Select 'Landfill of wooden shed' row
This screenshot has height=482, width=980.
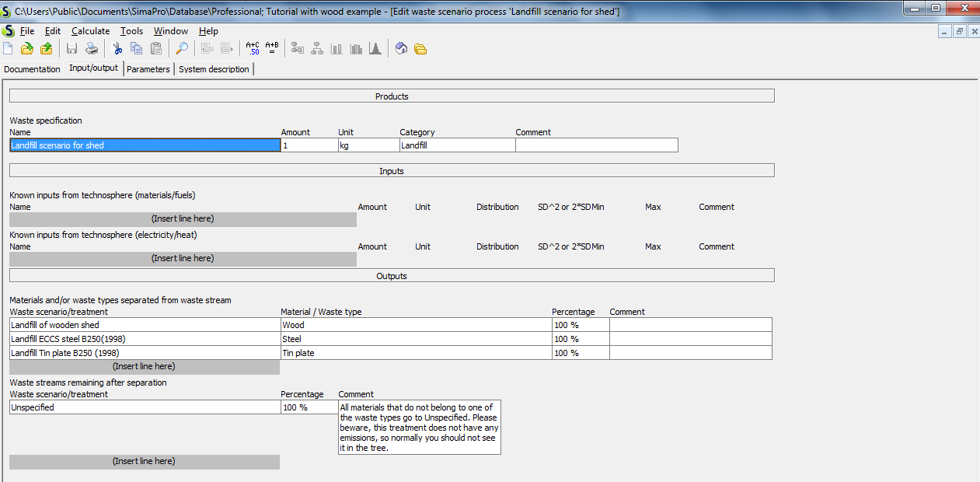pyautogui.click(x=145, y=325)
